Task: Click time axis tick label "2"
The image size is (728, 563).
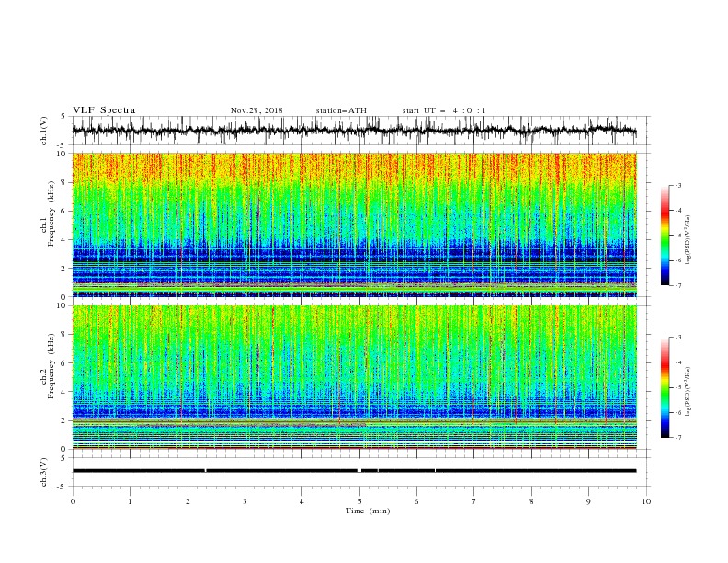Action: [188, 501]
